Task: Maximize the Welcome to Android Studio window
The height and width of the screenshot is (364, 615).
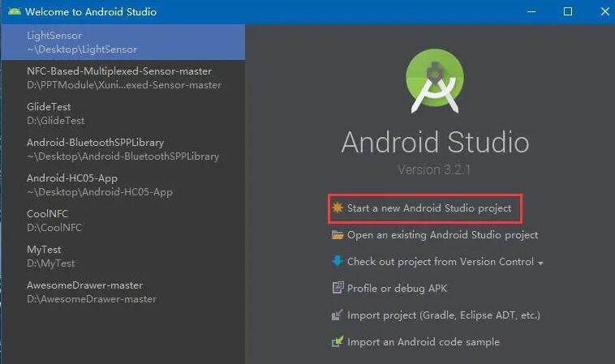Action: click(568, 11)
